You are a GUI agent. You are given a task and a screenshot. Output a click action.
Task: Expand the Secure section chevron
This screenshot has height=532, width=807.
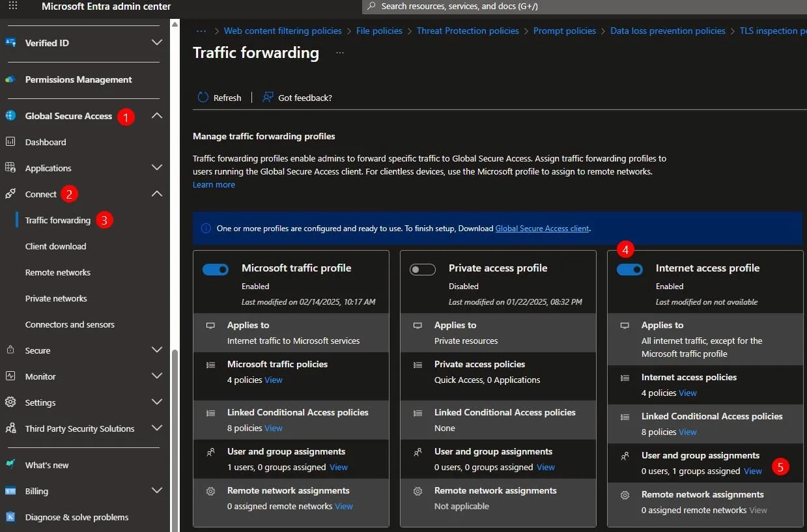(157, 350)
